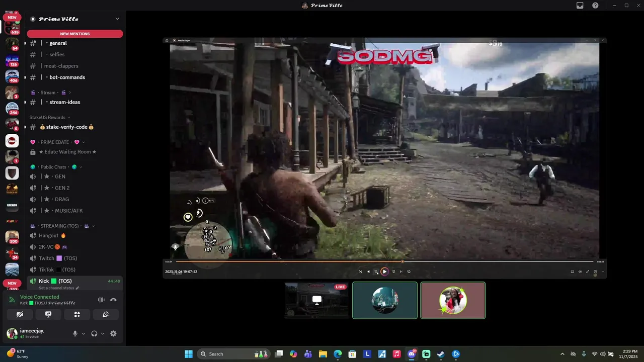The height and width of the screenshot is (362, 644).
Task: Open the server with 406 badge
Action: coord(12,76)
